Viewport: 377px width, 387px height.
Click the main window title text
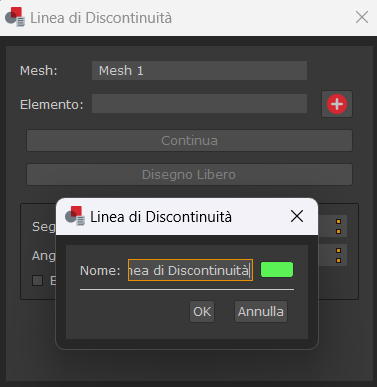[x=101, y=18]
